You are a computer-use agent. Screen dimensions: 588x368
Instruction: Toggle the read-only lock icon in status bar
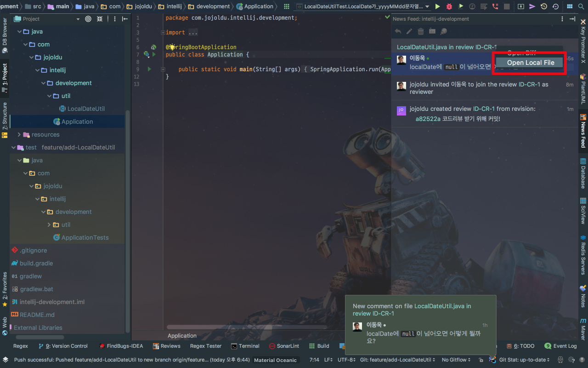pyautogui.click(x=481, y=360)
